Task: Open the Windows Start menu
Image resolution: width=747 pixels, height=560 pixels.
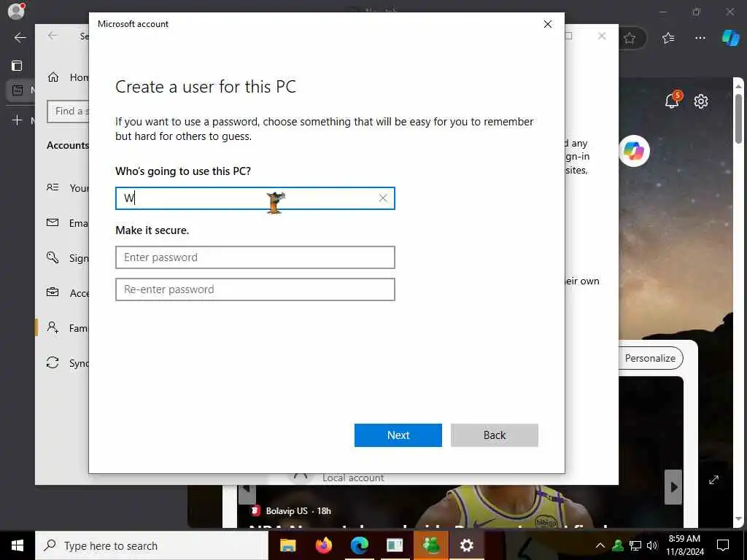Action: (18, 545)
